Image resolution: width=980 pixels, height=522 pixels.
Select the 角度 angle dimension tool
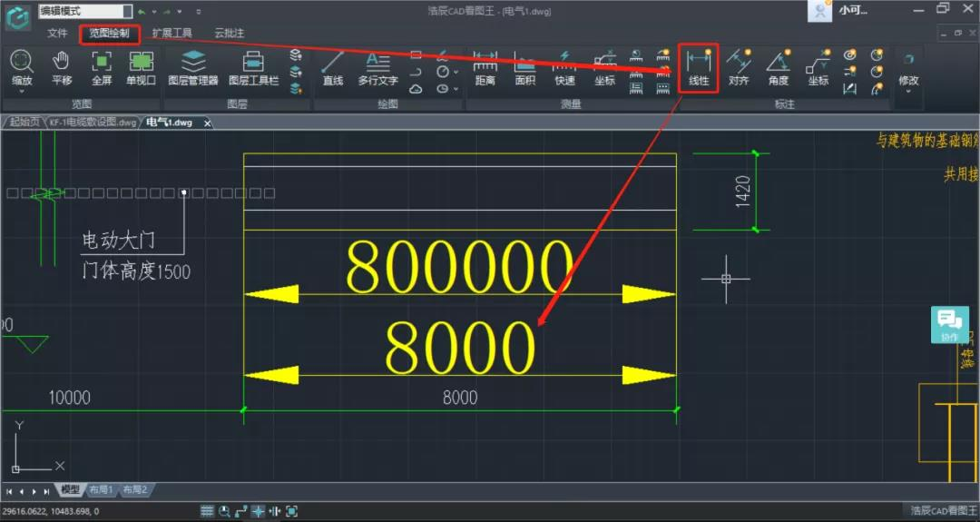(x=779, y=67)
